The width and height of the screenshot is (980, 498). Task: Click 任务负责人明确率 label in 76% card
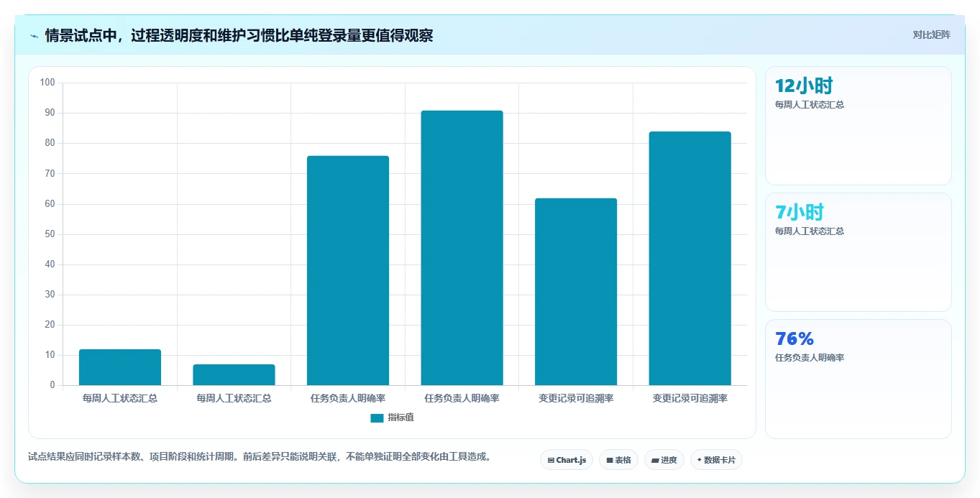pyautogui.click(x=810, y=358)
